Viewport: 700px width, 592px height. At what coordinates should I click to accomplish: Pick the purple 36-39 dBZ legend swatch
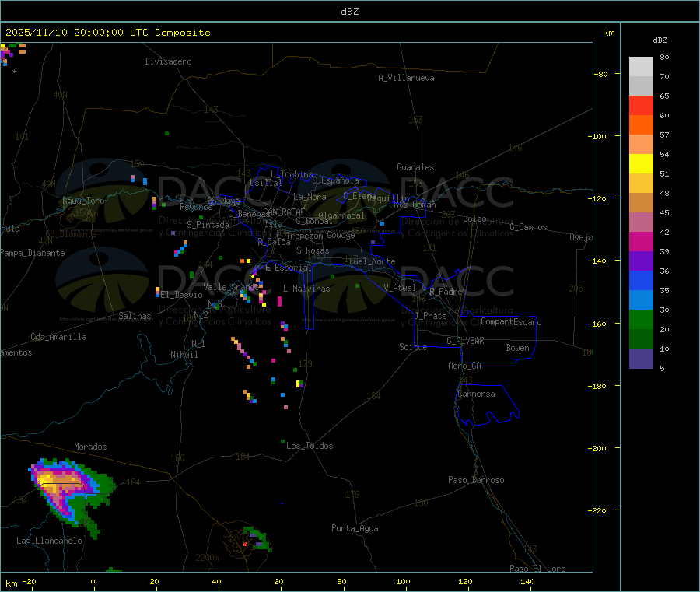point(641,261)
